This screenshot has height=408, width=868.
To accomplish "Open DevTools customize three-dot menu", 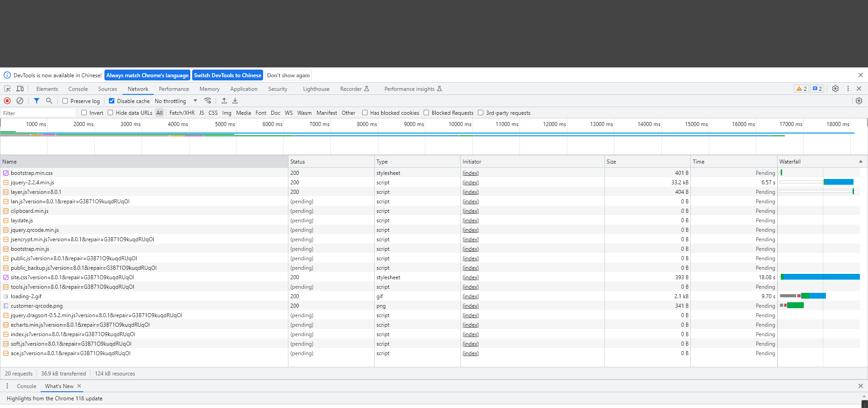I will coord(848,89).
